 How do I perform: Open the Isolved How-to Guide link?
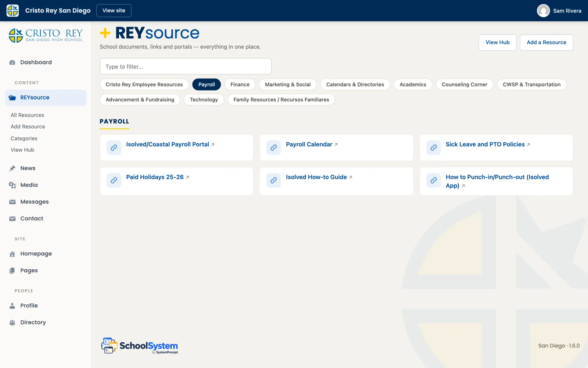click(316, 177)
